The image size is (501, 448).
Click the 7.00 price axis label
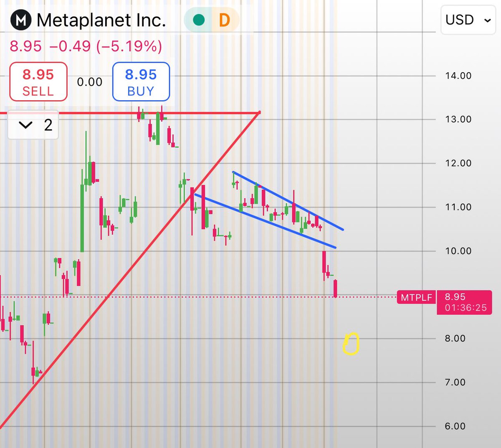(455, 382)
